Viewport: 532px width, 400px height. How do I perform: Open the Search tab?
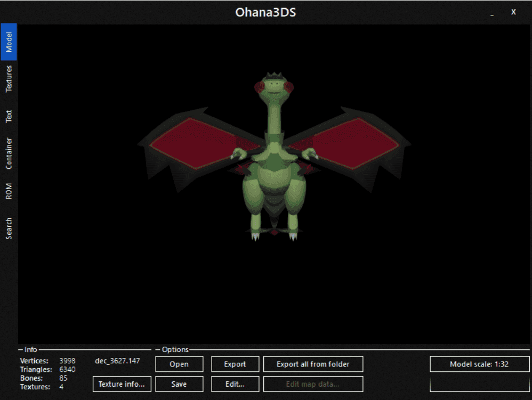(9, 228)
